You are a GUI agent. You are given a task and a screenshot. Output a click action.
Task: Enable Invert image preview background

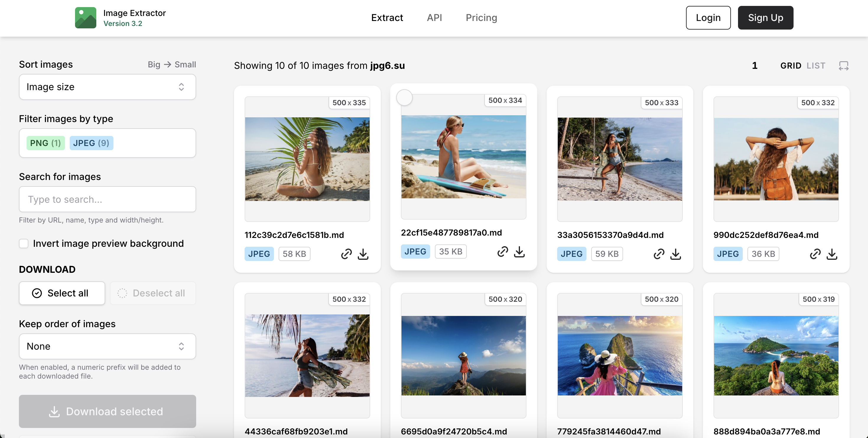(24, 243)
